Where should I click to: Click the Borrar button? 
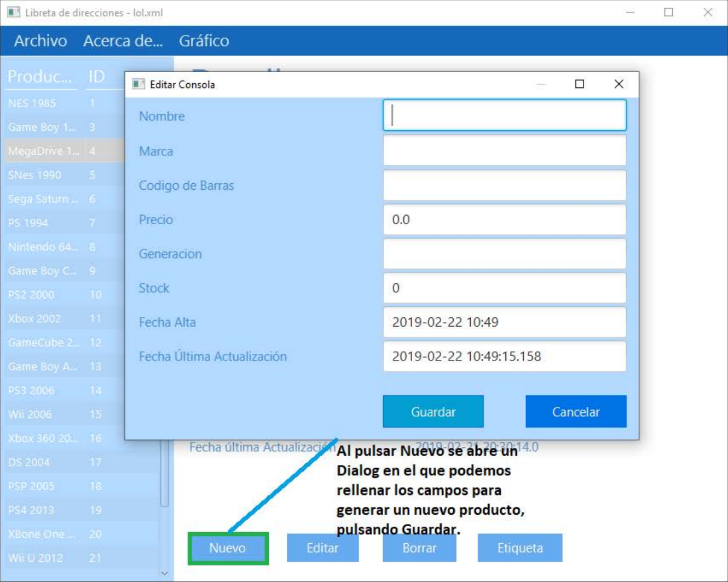click(419, 548)
